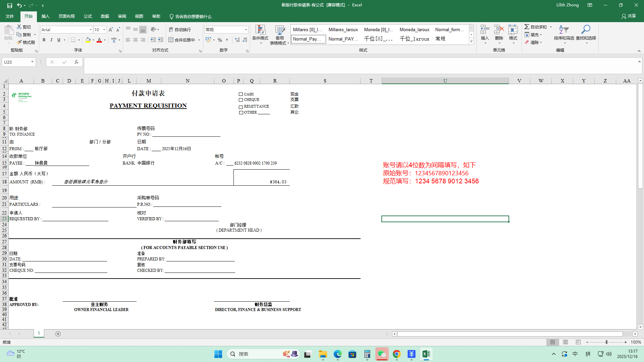This screenshot has height=362, width=644.
Task: Open WeChat from the taskbar
Action: (382, 354)
